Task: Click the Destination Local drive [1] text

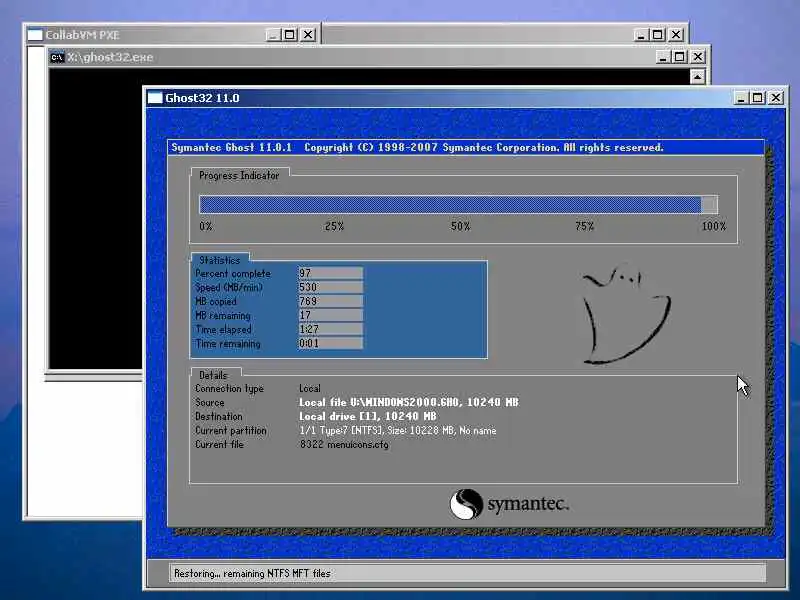Action: 367,416
